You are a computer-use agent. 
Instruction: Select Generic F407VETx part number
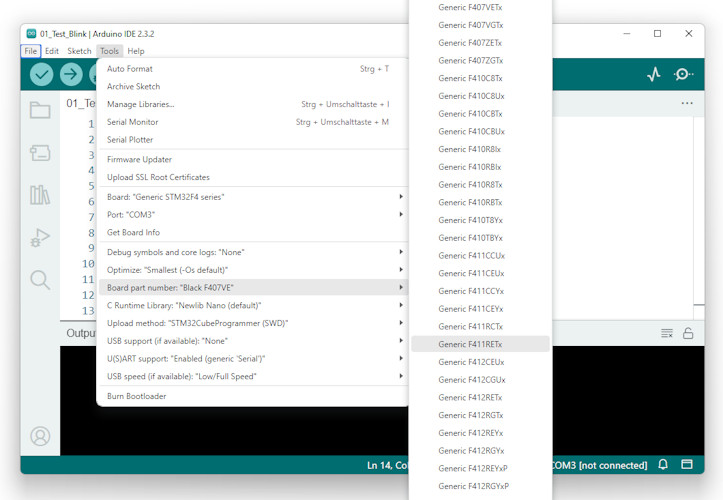point(480,7)
